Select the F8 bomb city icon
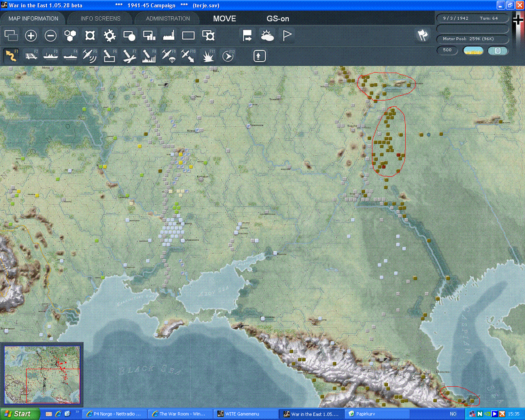 coord(149,56)
